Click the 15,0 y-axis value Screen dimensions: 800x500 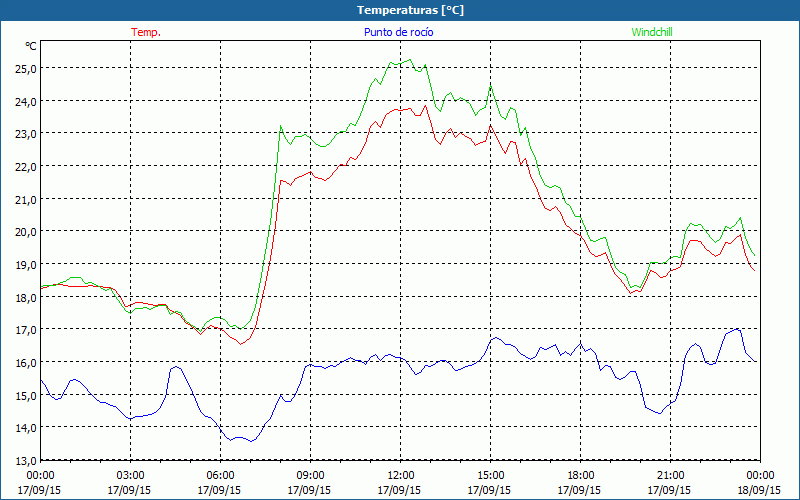[x=26, y=395]
